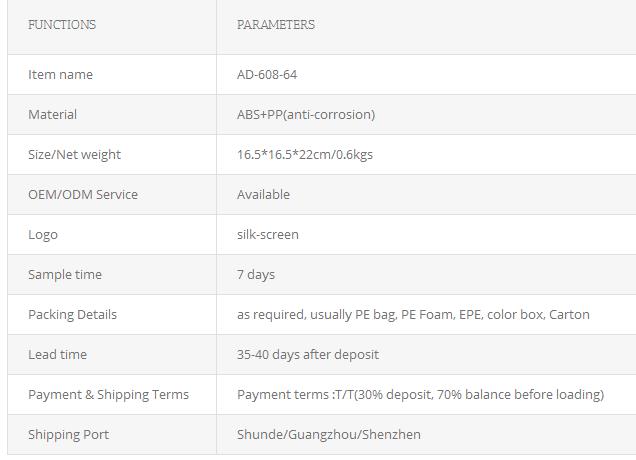Image resolution: width=636 pixels, height=460 pixels.
Task: Click the FUNCTIONS column header
Action: pyautogui.click(x=62, y=25)
